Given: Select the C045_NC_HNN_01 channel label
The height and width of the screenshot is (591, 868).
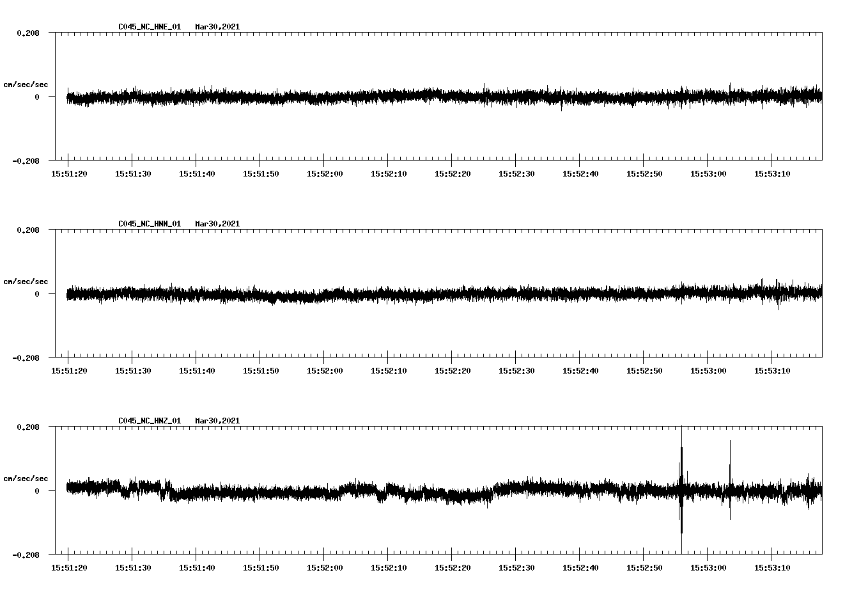Looking at the screenshot, I should pyautogui.click(x=148, y=224).
